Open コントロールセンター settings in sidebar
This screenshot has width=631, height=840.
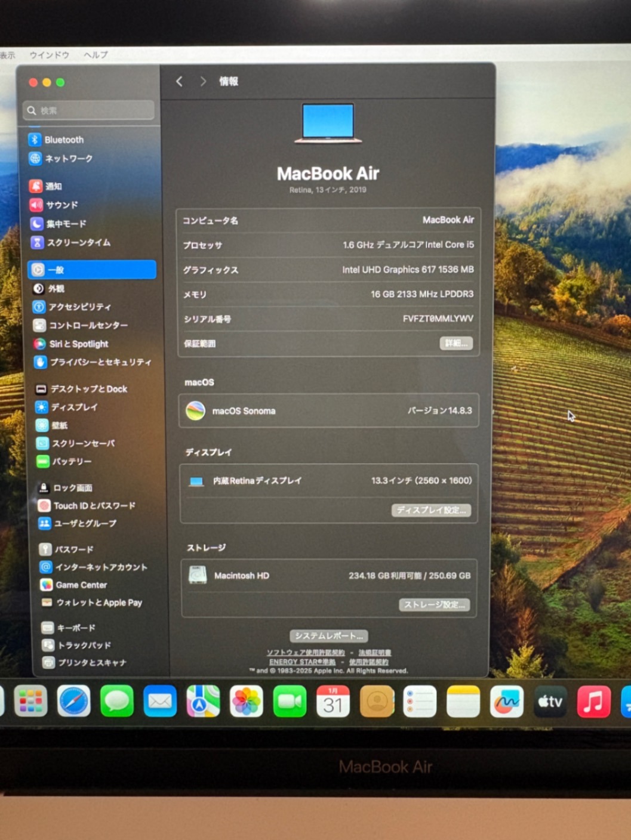pyautogui.click(x=81, y=325)
